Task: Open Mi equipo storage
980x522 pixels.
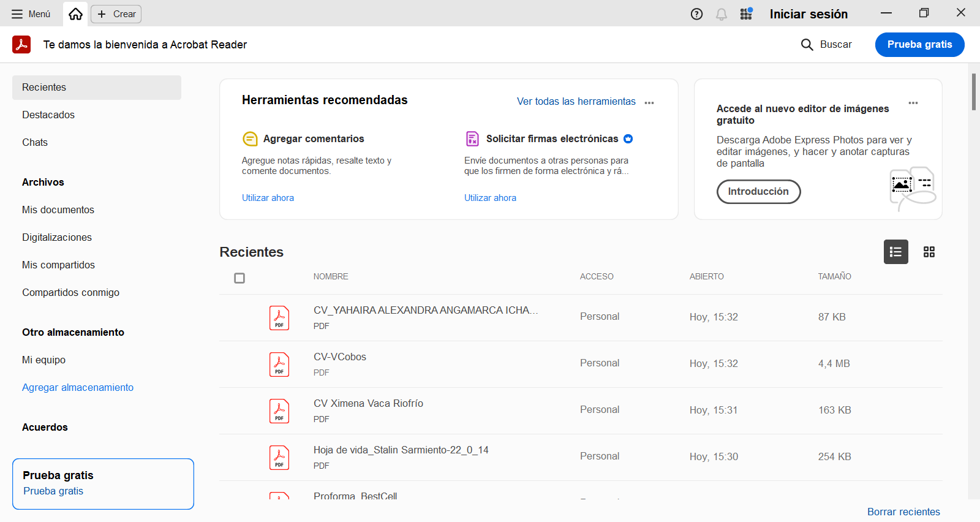Action: pyautogui.click(x=43, y=360)
